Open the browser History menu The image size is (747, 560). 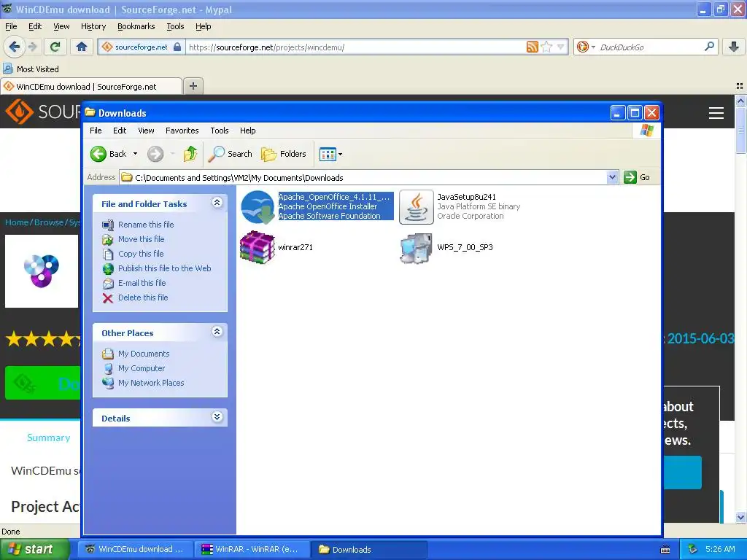(x=93, y=26)
